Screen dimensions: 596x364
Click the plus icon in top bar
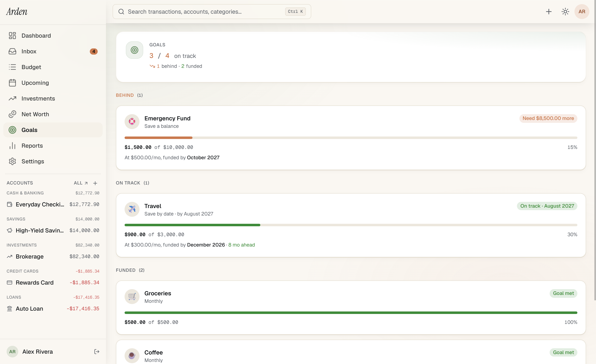(x=549, y=12)
